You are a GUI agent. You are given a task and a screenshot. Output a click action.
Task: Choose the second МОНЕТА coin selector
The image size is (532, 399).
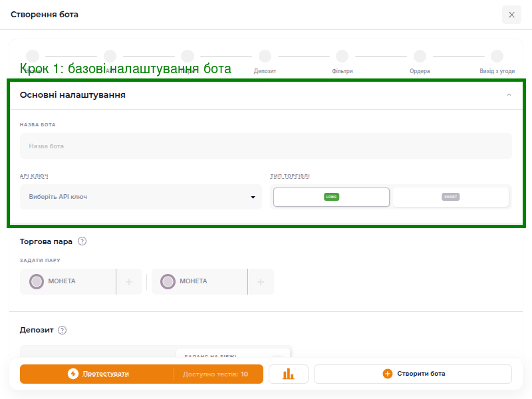point(199,281)
